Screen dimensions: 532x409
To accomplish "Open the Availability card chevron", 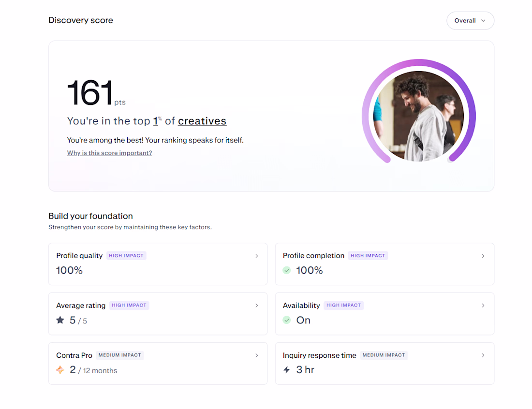I will pos(483,306).
